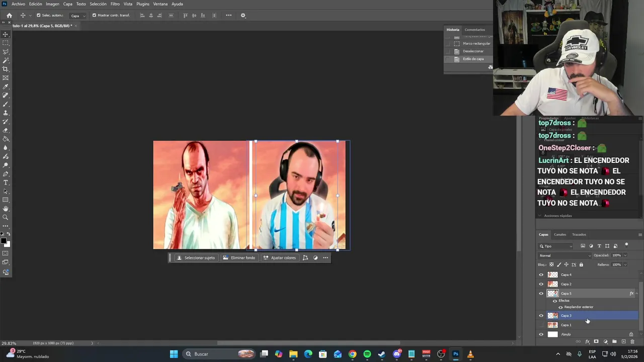Hide Capa 2 layer visibility eye
644x362 pixels.
[x=541, y=284]
